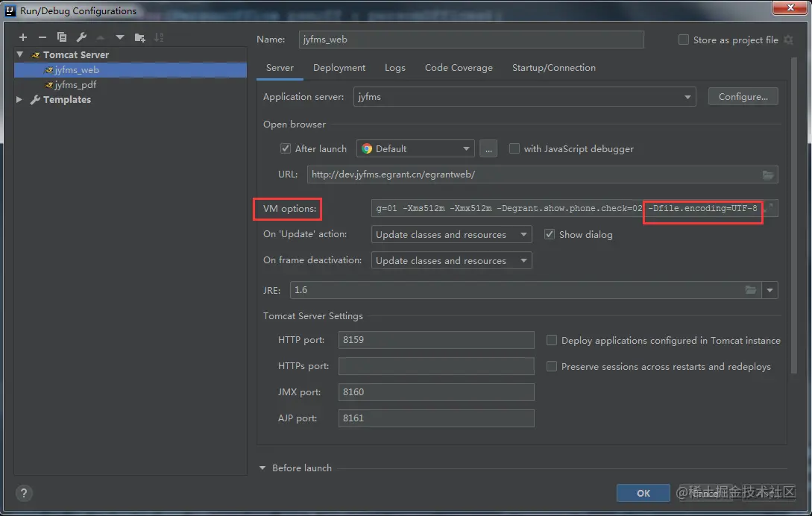The width and height of the screenshot is (812, 516).
Task: Expand the VM options field editor
Action: [x=769, y=208]
